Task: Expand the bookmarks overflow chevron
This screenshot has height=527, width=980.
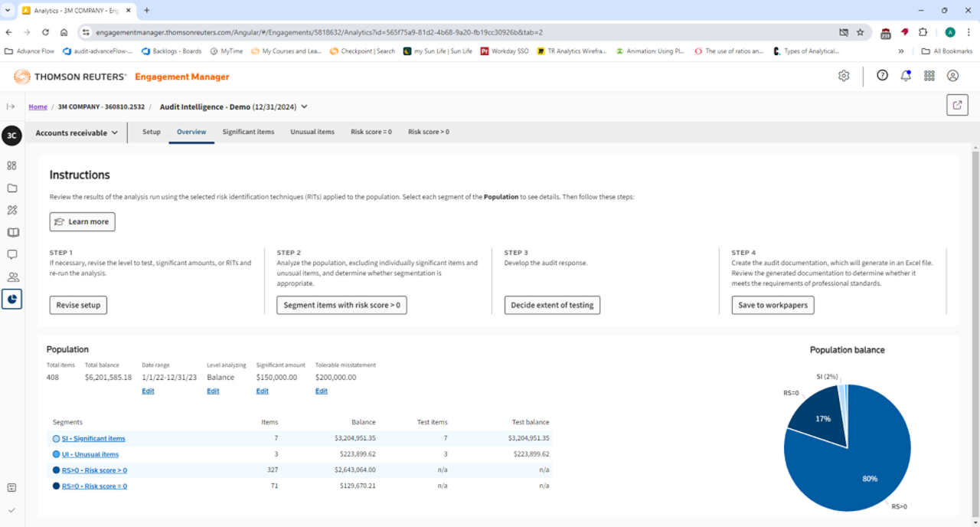Action: coord(902,51)
